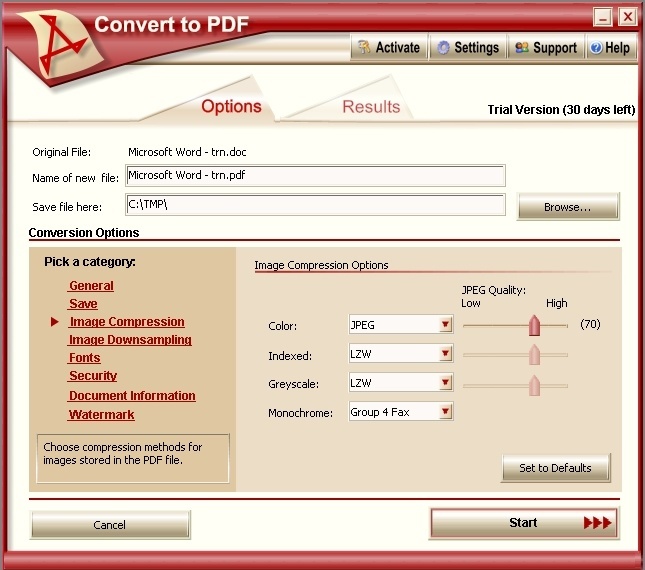Click the Indexed quality slider handle

pos(534,355)
